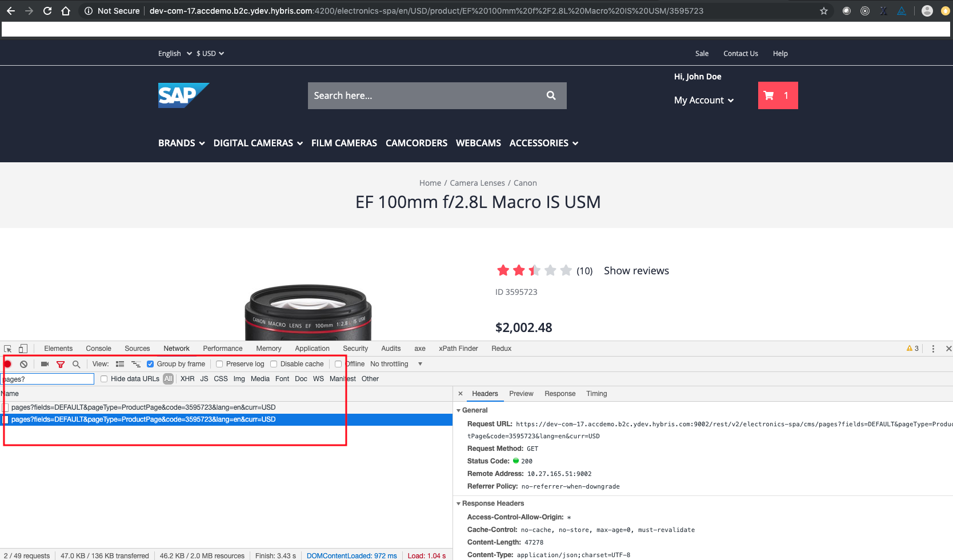The image size is (953, 560).
Task: Check the Hide data URLs option
Action: [103, 379]
